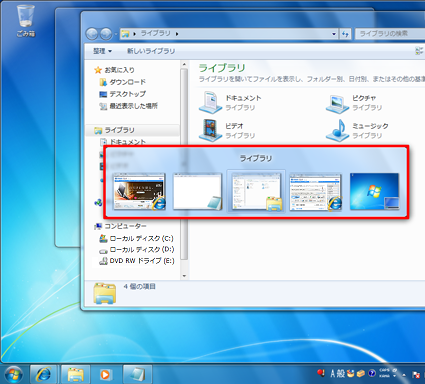Viewport: 425px width, 384px height.
Task: Select 最近表示した場所 in the favorites
Action: tap(129, 106)
